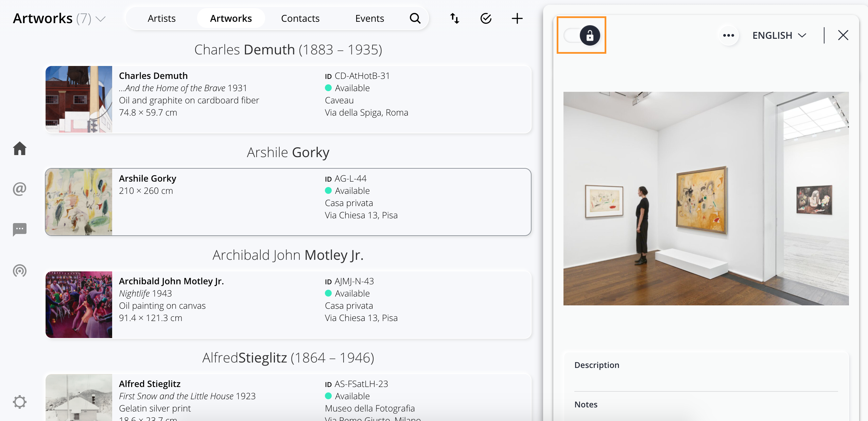Open the broadcast signal sidebar icon
Screen dimensions: 868x421
[20, 271]
